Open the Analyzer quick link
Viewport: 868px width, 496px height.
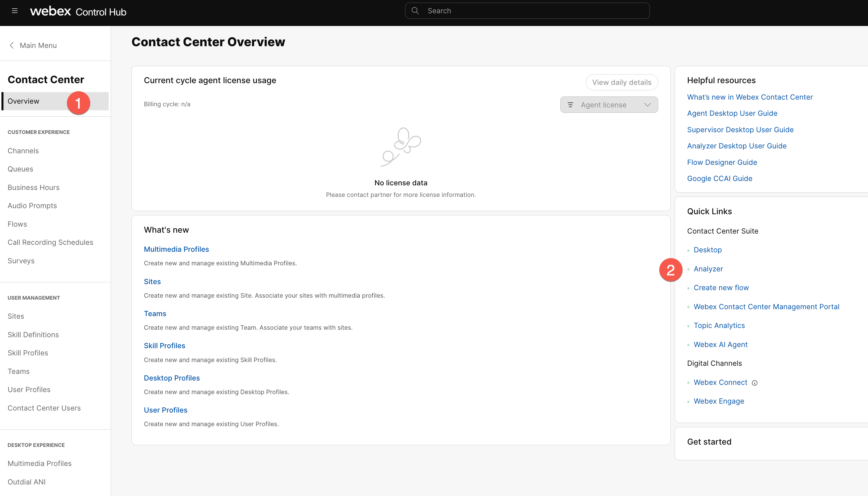pos(708,269)
